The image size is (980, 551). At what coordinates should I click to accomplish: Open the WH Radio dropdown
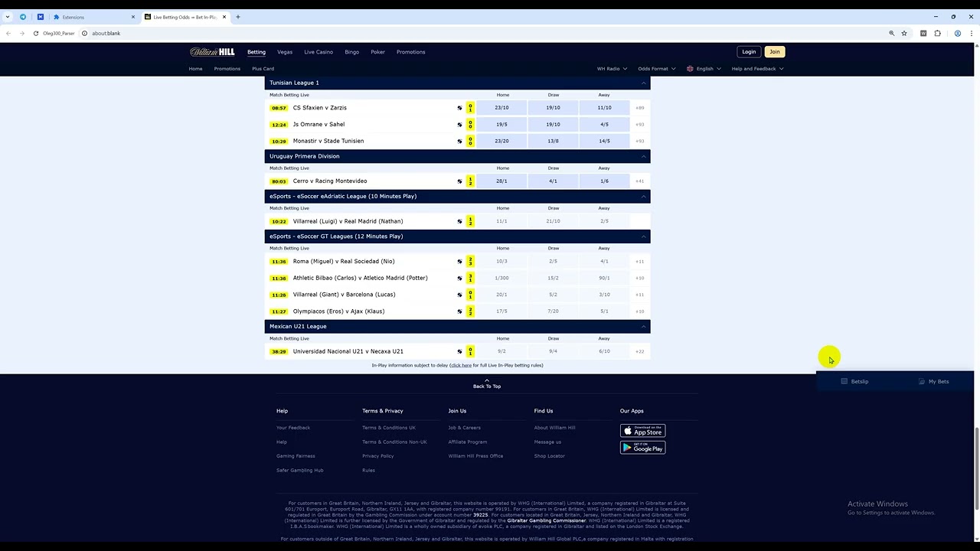click(x=612, y=69)
